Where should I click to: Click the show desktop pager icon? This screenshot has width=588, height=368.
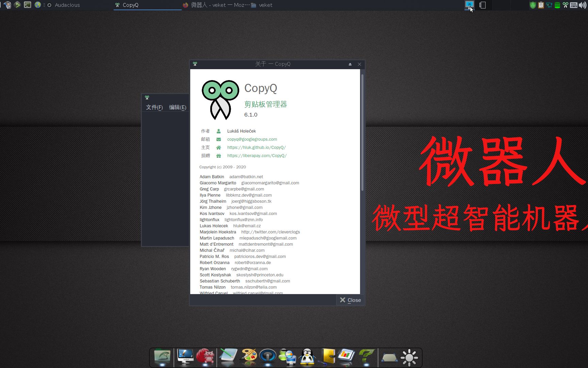click(483, 5)
